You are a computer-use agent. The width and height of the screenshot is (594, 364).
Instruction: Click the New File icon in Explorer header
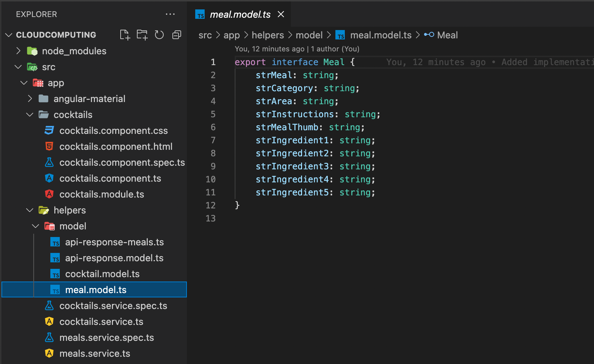[125, 35]
